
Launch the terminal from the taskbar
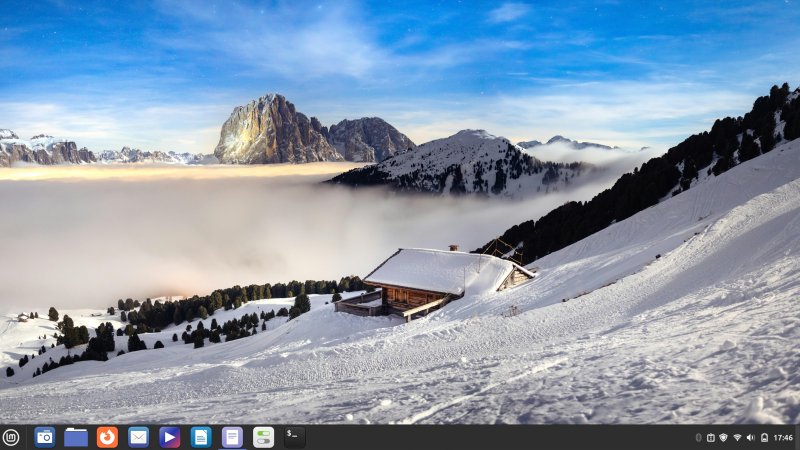click(294, 437)
